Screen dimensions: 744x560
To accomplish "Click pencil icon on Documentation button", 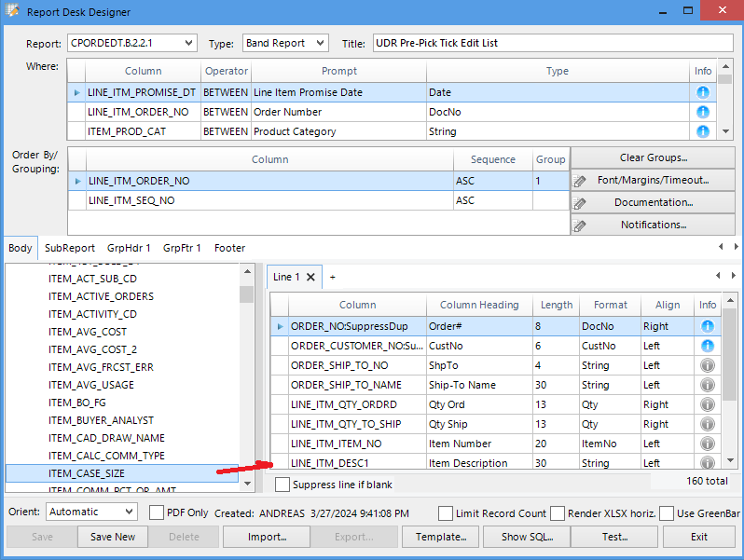I will point(579,203).
